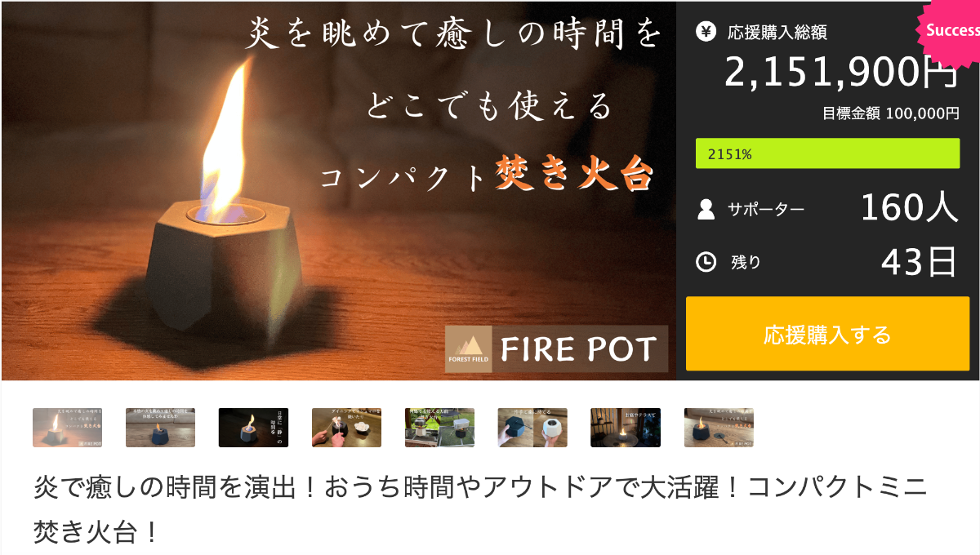Click the clock icon beside 残り
980x555 pixels.
coord(706,262)
